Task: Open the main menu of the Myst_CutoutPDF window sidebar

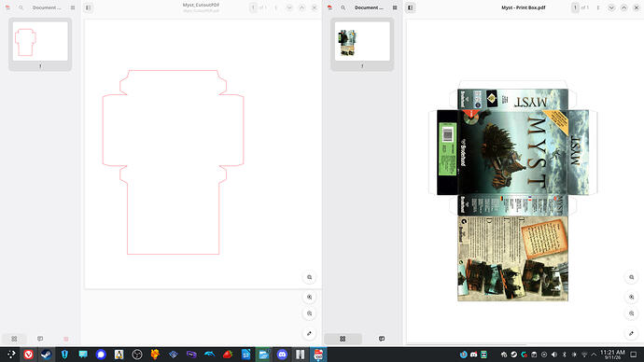Action: click(73, 7)
